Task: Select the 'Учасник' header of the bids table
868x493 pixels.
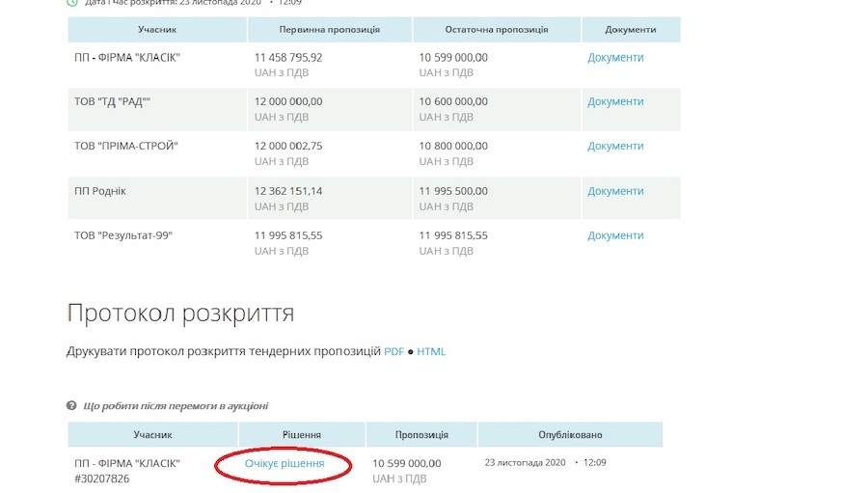Action: pyautogui.click(x=157, y=30)
